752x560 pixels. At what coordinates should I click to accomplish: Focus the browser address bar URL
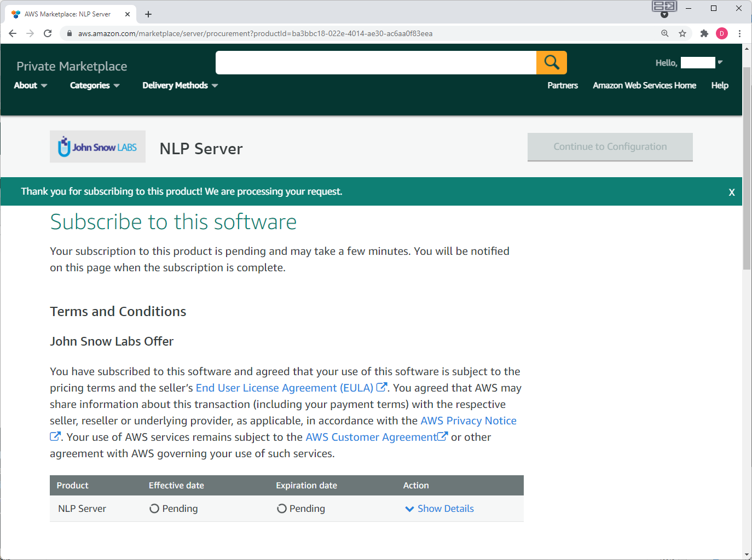click(255, 33)
